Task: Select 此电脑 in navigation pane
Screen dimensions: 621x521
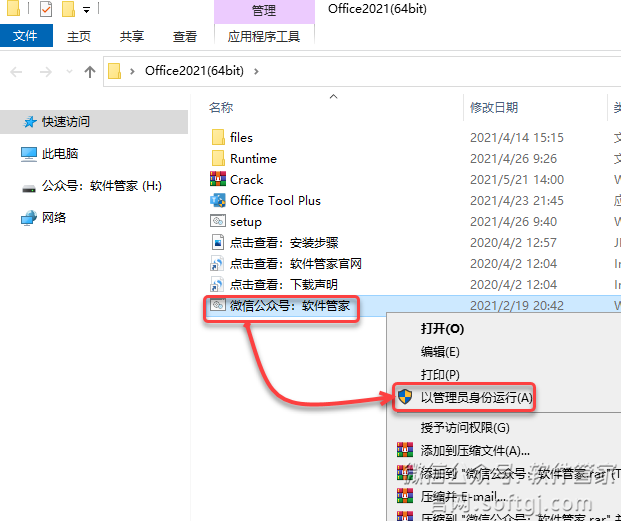Action: coord(60,154)
